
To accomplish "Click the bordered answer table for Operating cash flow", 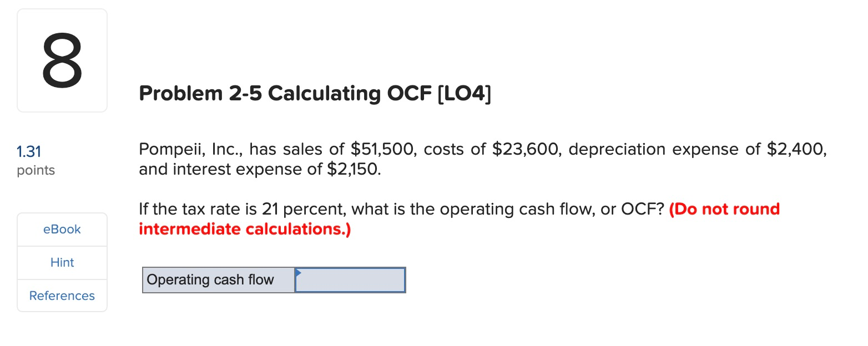I will pyautogui.click(x=274, y=280).
